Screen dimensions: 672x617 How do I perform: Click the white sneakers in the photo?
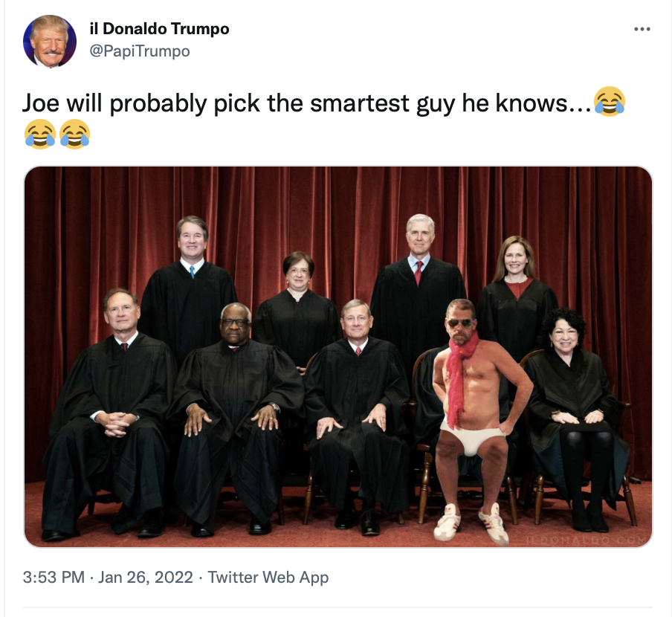pyautogui.click(x=471, y=523)
